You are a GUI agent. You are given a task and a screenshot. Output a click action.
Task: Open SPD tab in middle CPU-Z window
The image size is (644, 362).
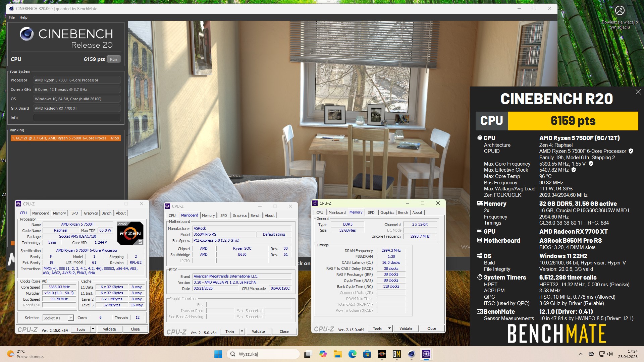pyautogui.click(x=224, y=216)
